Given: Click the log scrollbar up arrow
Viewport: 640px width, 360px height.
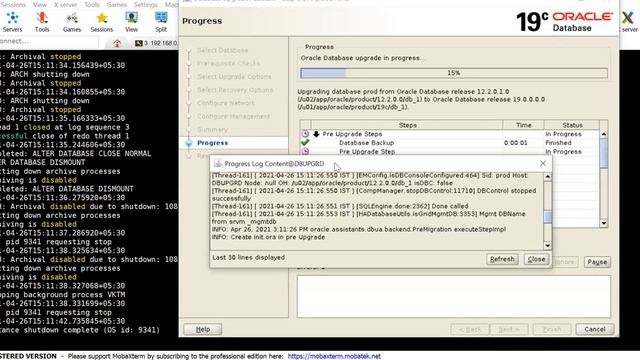Looking at the screenshot, I should click(547, 176).
